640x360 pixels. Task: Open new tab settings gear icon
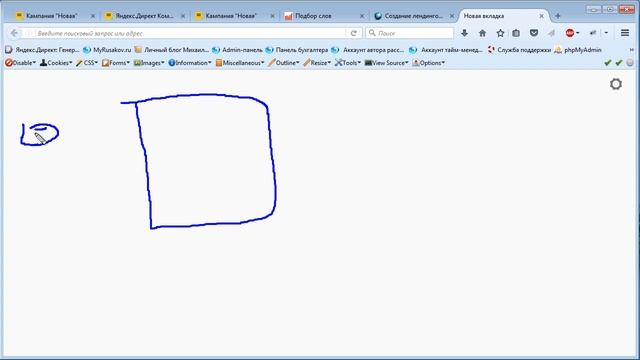(x=616, y=84)
